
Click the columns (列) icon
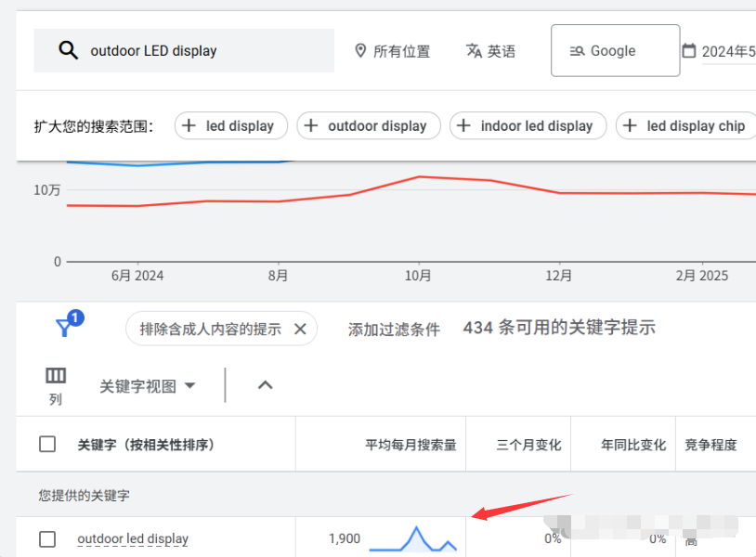point(56,376)
